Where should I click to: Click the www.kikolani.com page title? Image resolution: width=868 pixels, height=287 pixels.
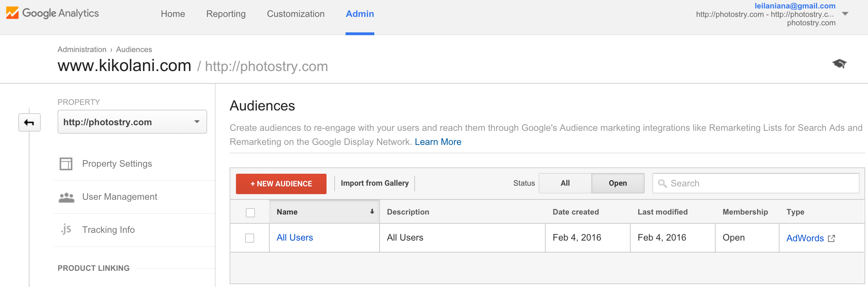pyautogui.click(x=124, y=66)
